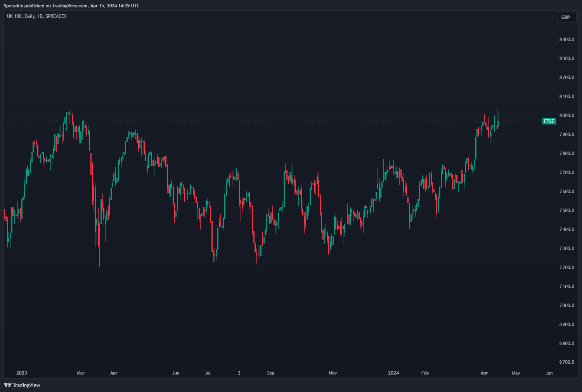Viewport: 582px width, 392px height.
Task: Click the Jul label on the time axis
Action: pyautogui.click(x=208, y=373)
